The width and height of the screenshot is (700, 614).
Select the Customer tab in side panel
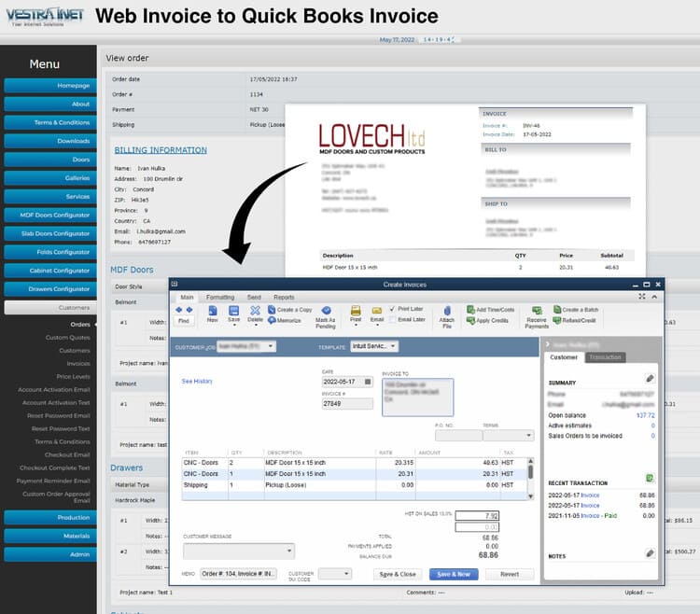click(x=564, y=357)
